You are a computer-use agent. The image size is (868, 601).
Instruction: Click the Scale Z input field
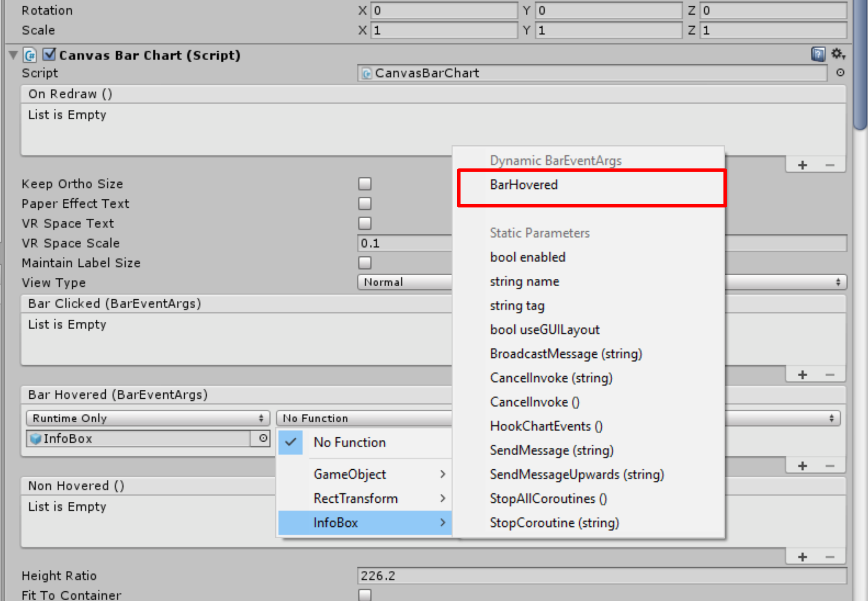(773, 30)
